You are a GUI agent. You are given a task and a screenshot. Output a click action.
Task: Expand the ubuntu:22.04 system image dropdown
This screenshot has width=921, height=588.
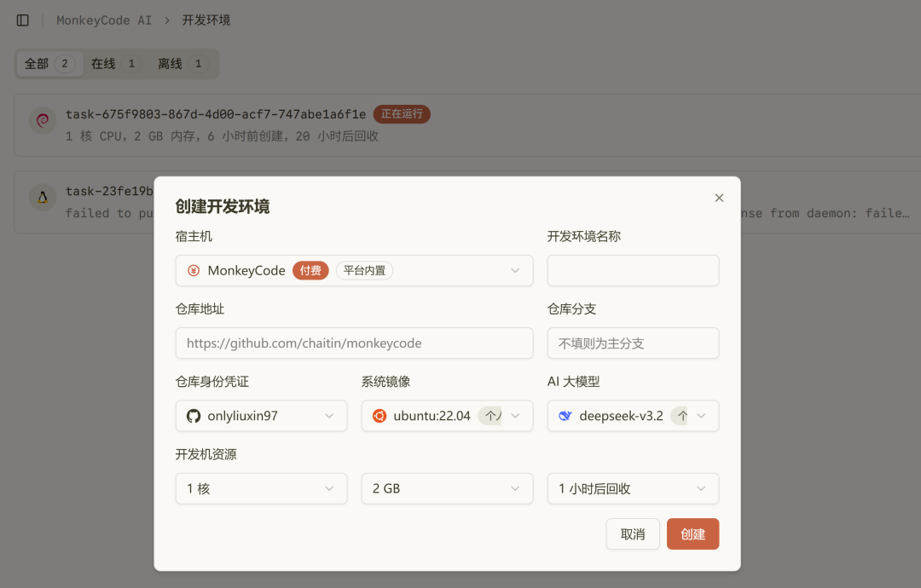[x=447, y=416]
